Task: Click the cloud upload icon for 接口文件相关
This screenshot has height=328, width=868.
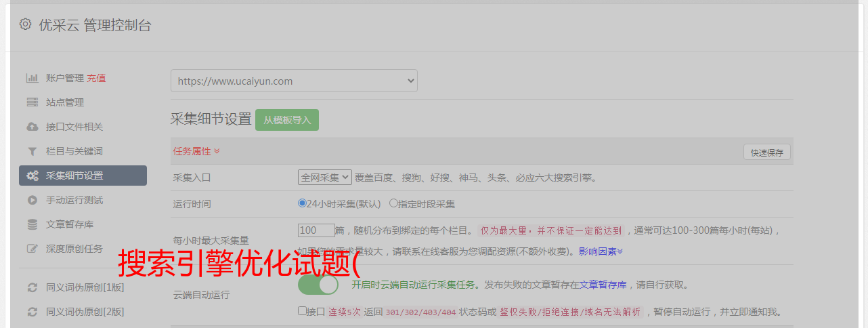Action: click(32, 127)
